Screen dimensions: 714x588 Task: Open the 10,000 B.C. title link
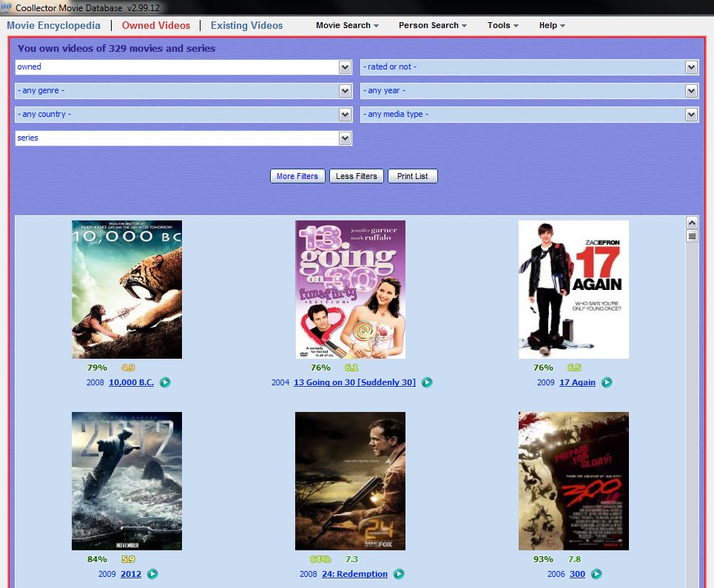click(x=131, y=382)
